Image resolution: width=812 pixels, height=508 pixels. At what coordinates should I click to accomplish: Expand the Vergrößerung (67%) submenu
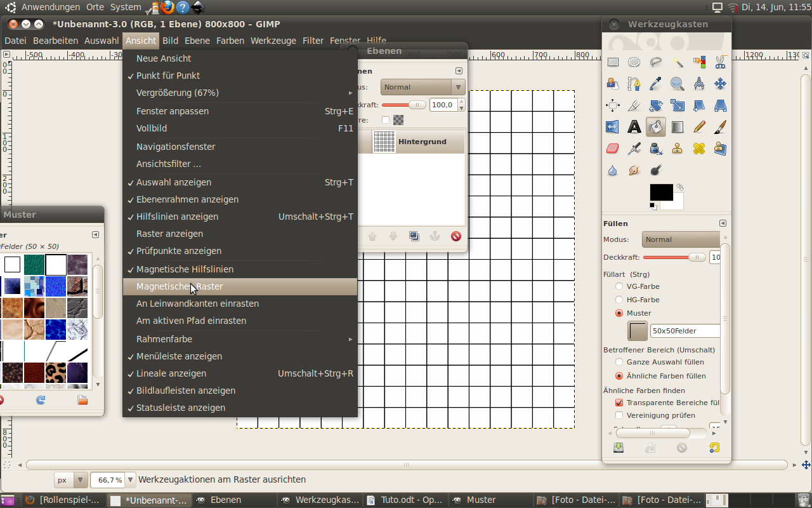240,93
